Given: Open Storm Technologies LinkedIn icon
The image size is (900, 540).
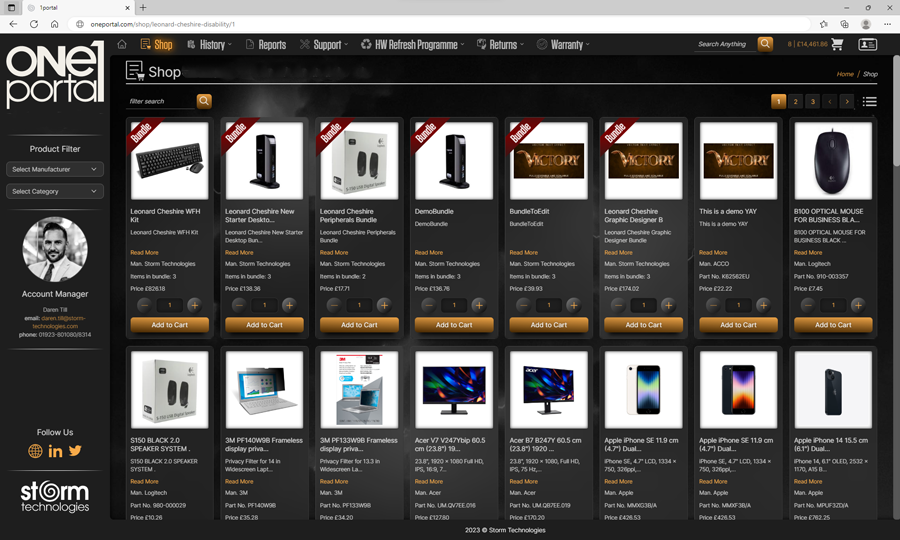Looking at the screenshot, I should [x=55, y=451].
